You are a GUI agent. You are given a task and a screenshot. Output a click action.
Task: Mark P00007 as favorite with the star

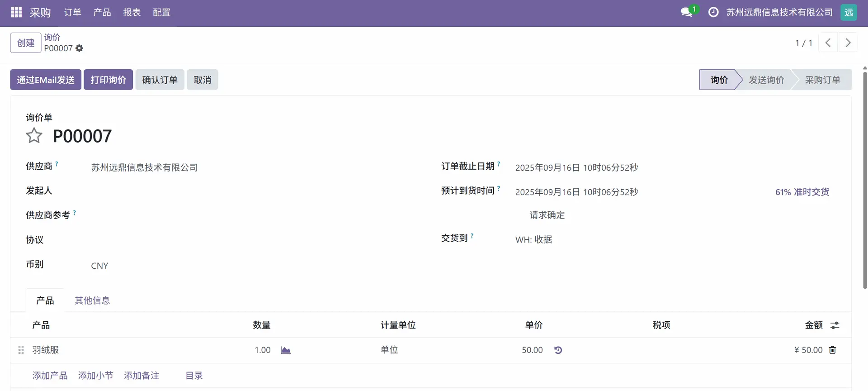point(34,136)
